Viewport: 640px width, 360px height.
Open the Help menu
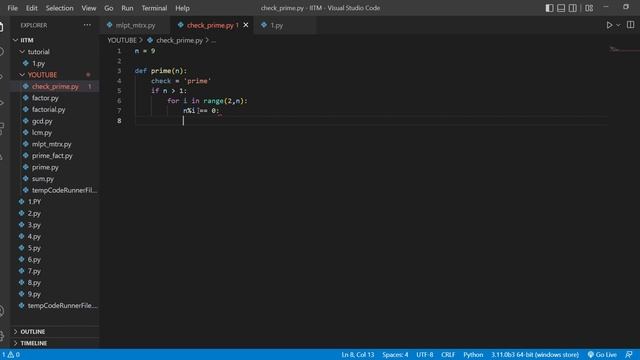click(182, 8)
